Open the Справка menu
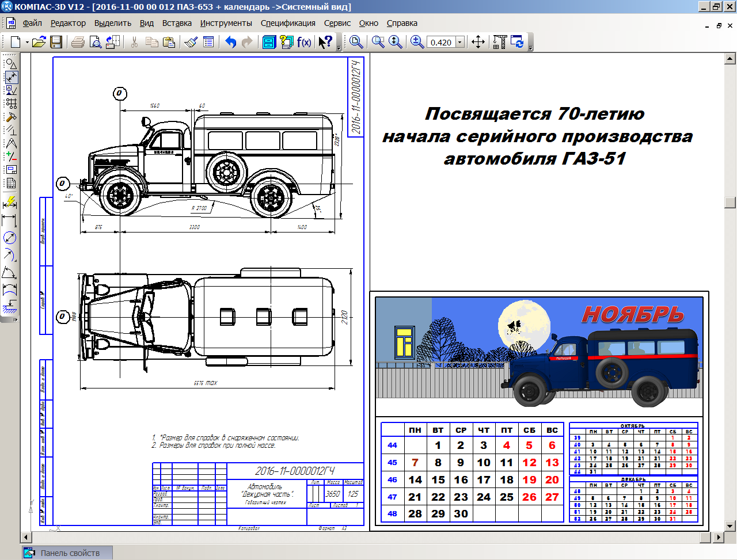 pyautogui.click(x=402, y=23)
